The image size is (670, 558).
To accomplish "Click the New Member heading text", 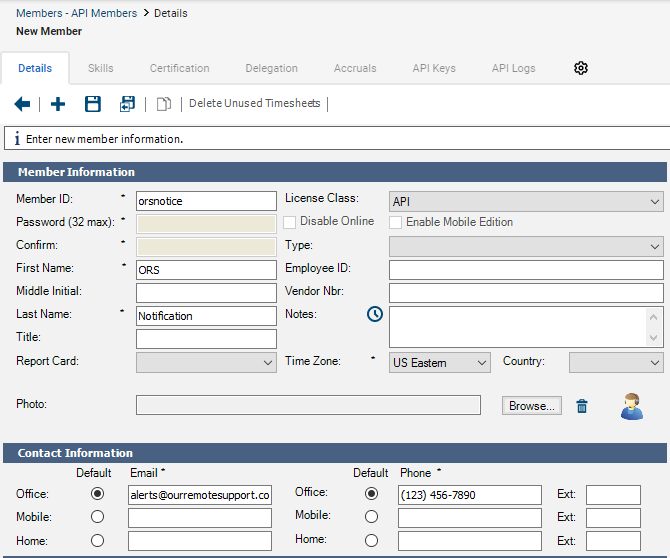I will pos(49,31).
